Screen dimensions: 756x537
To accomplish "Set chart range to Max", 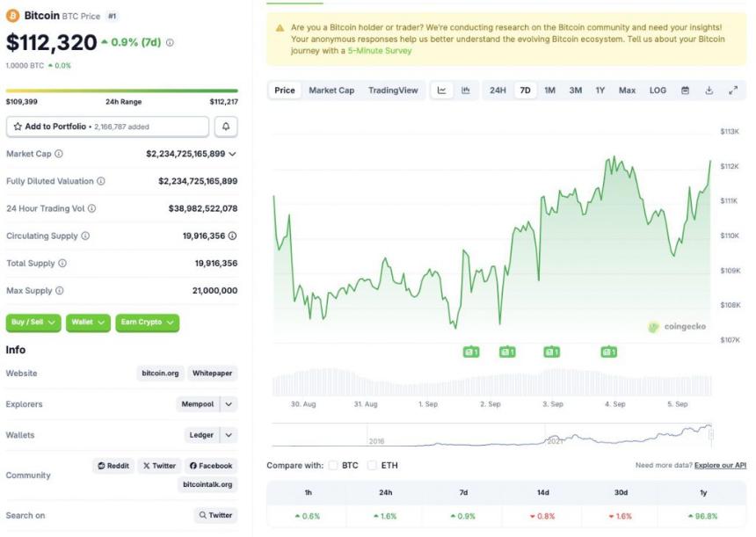I will click(627, 91).
